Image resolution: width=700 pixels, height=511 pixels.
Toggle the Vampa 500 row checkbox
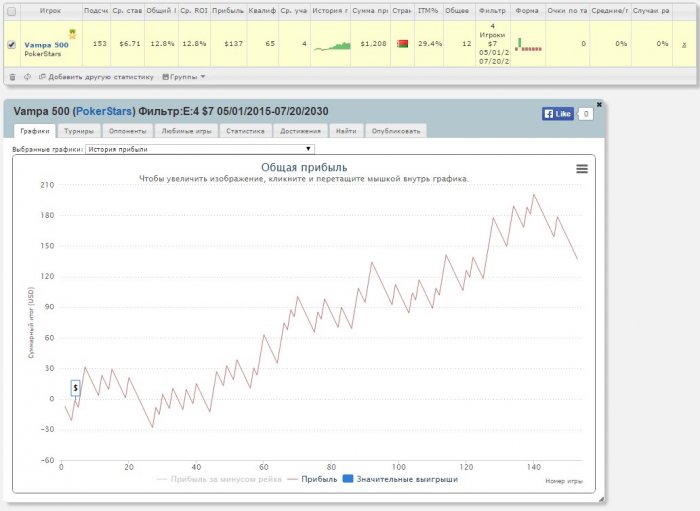click(11, 45)
